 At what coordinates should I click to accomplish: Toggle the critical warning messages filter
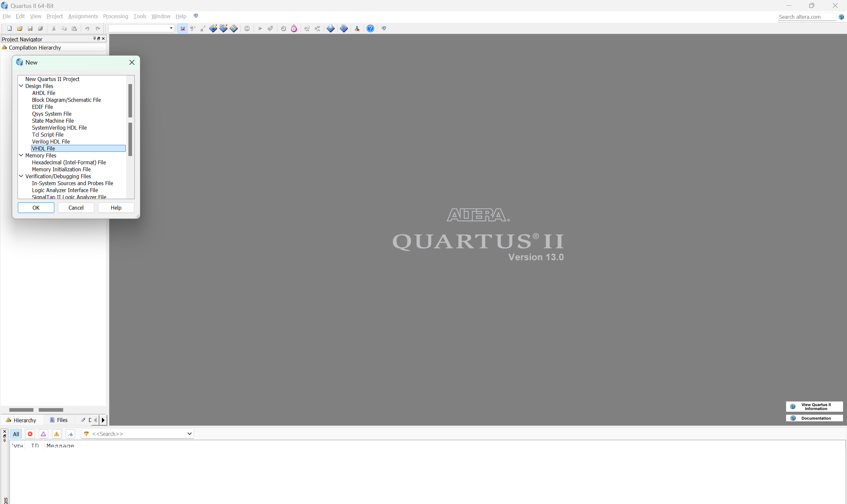(43, 434)
